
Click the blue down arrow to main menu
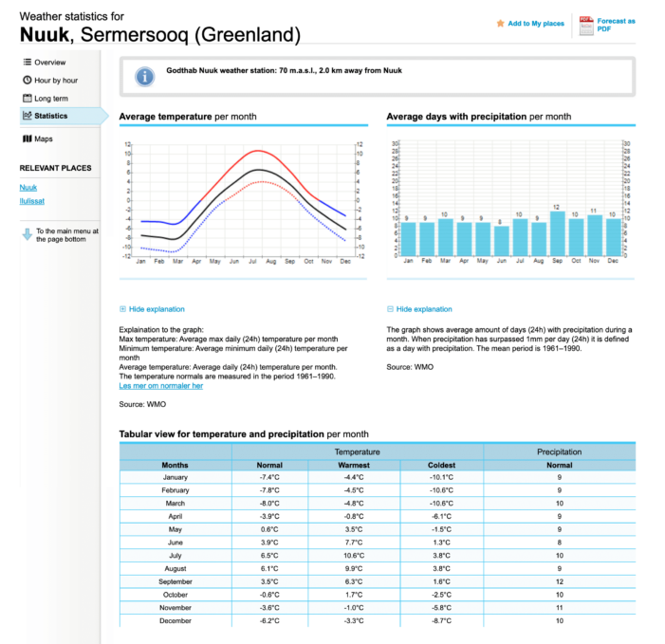pos(27,234)
